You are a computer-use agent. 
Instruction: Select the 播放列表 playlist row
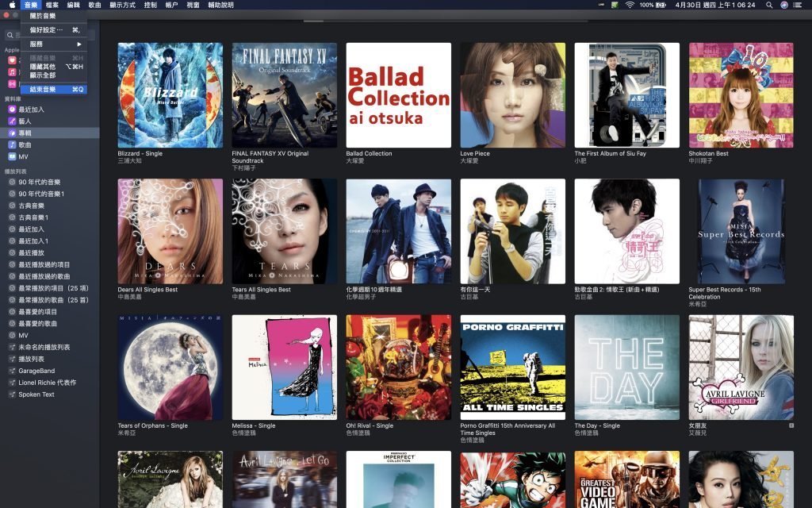[x=50, y=359]
